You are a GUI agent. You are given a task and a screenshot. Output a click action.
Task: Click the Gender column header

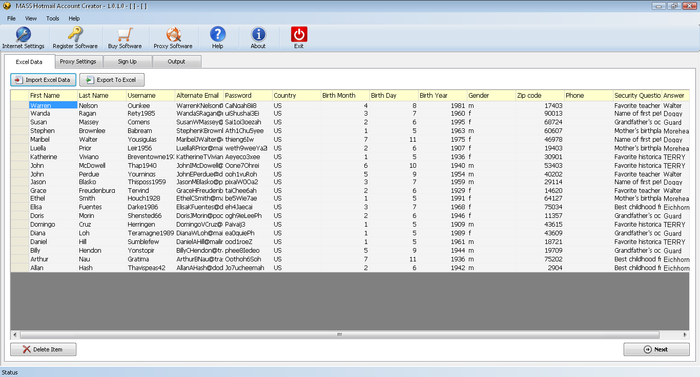pos(491,96)
